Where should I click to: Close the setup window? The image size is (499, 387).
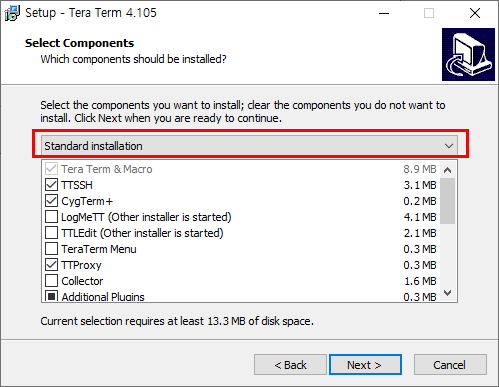[475, 13]
